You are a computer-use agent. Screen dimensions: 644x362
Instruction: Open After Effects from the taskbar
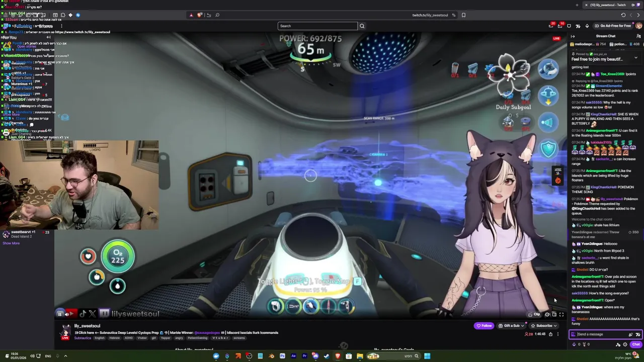pyautogui.click(x=293, y=356)
